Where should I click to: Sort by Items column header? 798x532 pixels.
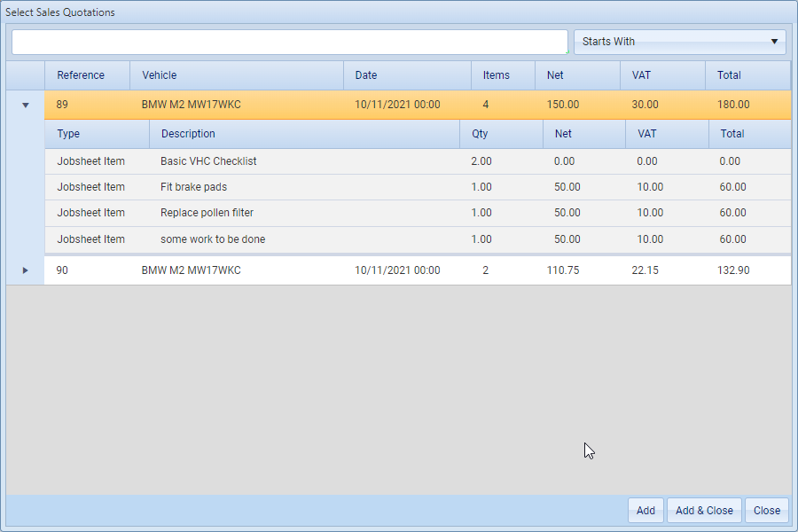[503, 75]
